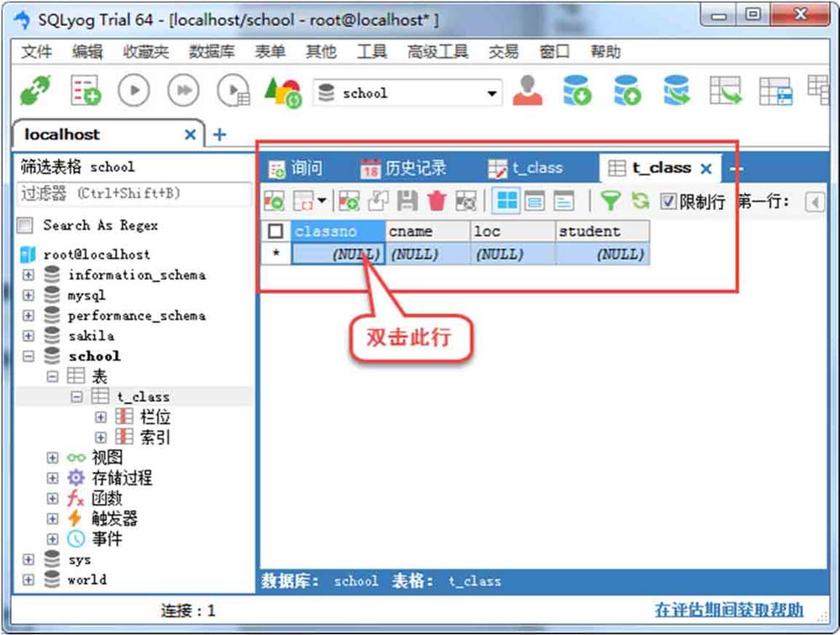This screenshot has height=635, width=840.
Task: Expand the 栏位 columns node
Action: pos(100,417)
